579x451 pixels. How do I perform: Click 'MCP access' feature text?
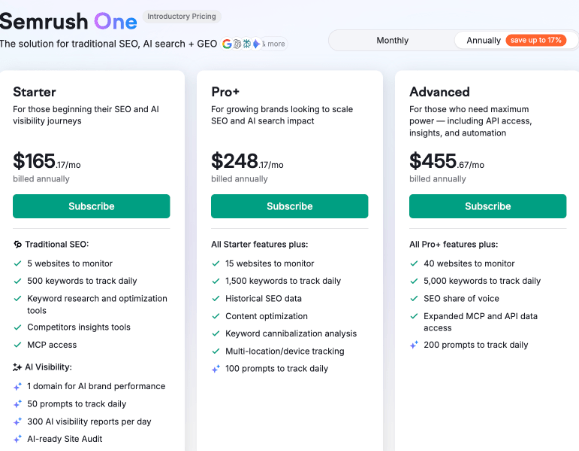click(52, 345)
